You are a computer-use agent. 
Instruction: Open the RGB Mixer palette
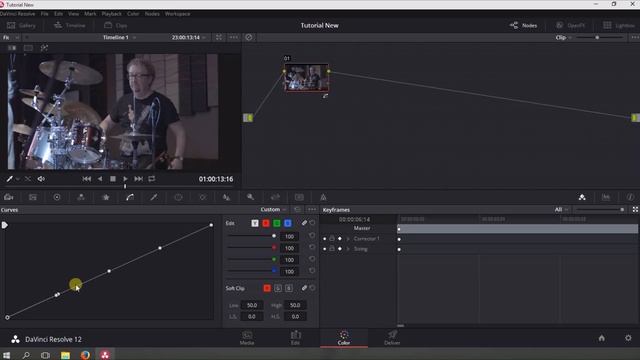[81, 197]
